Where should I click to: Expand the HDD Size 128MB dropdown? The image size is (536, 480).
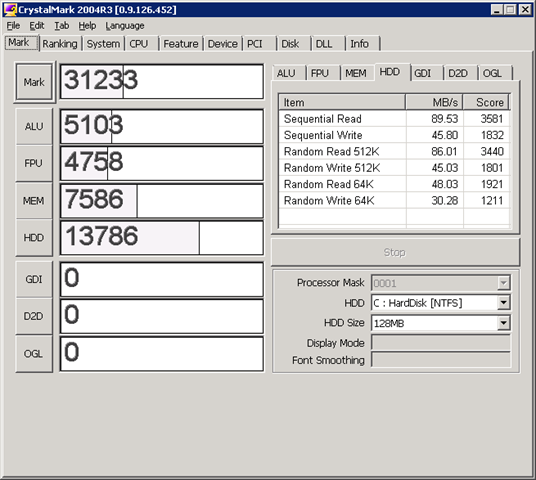coord(503,323)
